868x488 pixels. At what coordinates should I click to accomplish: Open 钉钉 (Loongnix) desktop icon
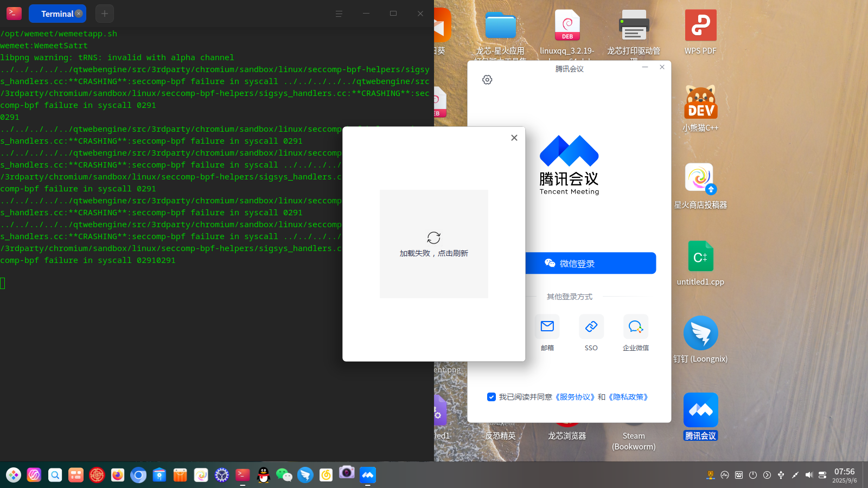[700, 339]
